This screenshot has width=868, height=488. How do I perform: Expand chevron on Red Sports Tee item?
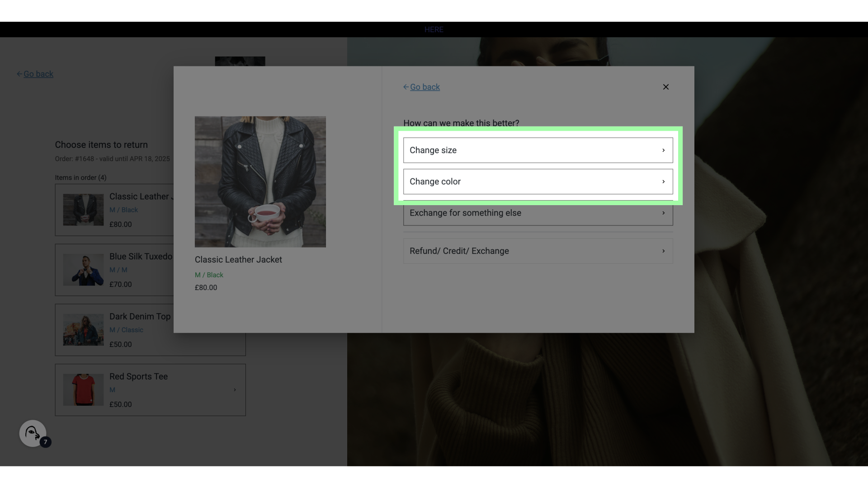pos(235,389)
